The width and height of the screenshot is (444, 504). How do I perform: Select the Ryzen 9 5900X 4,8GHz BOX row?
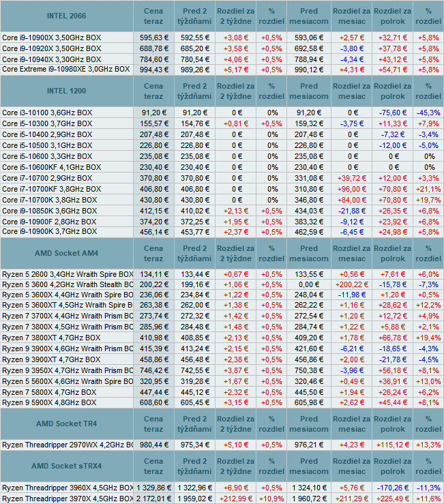coord(222,403)
